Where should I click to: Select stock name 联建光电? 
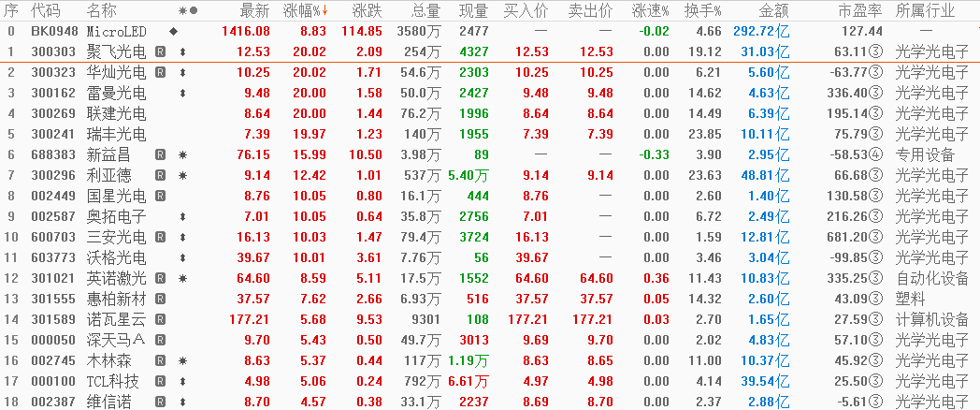[x=117, y=114]
